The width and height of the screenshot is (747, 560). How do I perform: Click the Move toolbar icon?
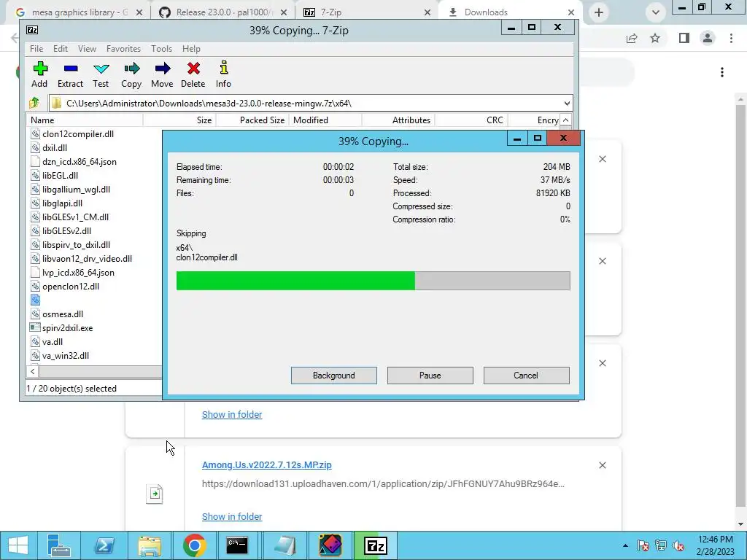point(162,74)
